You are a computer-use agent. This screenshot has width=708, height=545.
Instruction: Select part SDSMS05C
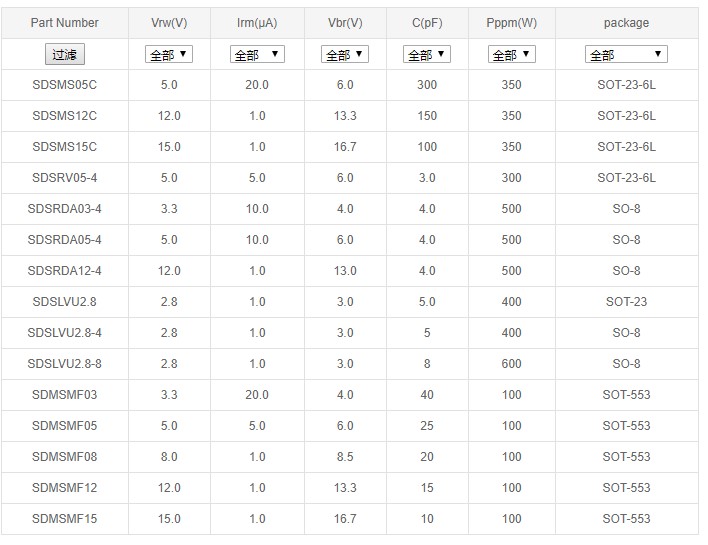tap(64, 85)
